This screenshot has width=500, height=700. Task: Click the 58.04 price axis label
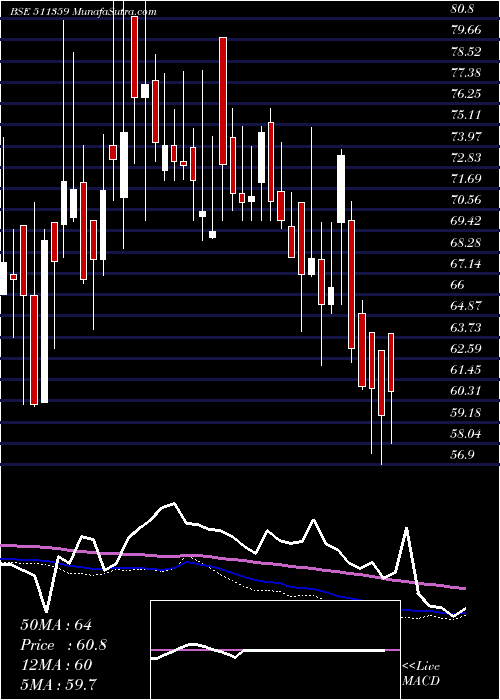coord(466,433)
